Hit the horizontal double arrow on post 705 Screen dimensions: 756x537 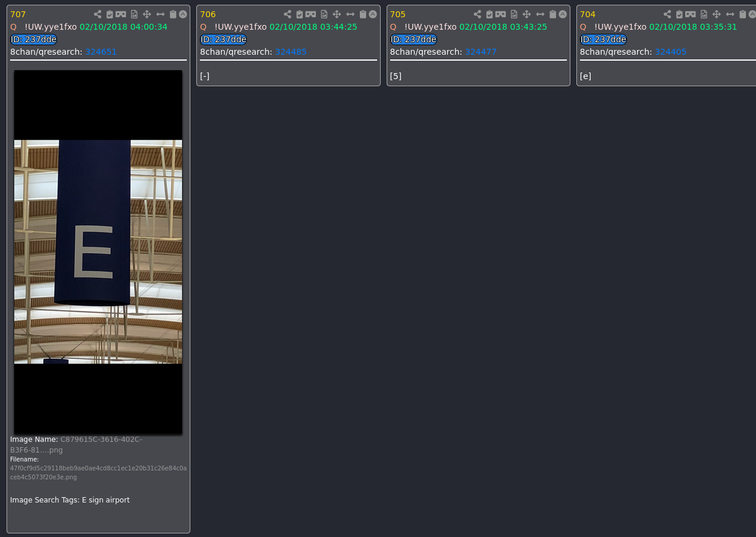pyautogui.click(x=539, y=14)
